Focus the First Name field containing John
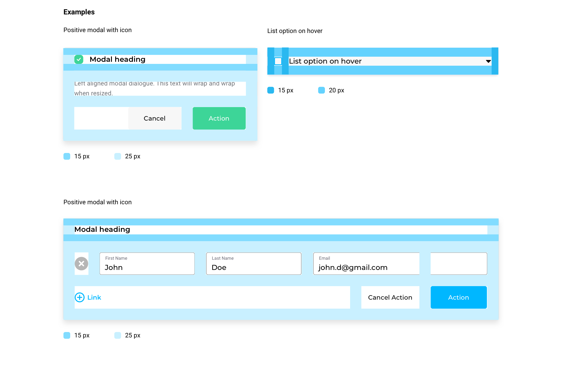The height and width of the screenshot is (392, 576). pos(147,264)
